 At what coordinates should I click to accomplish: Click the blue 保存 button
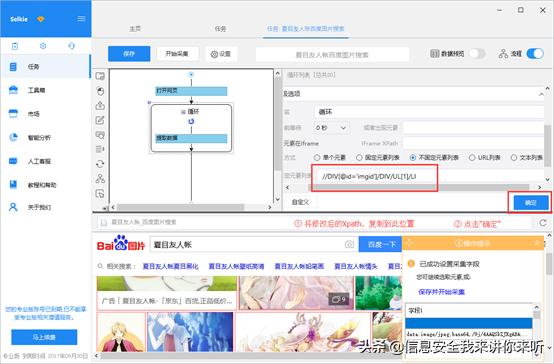129,54
